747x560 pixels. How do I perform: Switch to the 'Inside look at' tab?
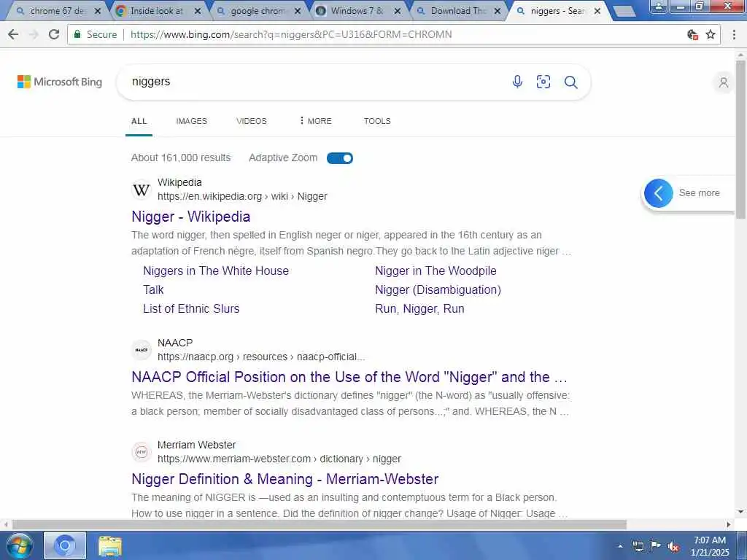156,10
